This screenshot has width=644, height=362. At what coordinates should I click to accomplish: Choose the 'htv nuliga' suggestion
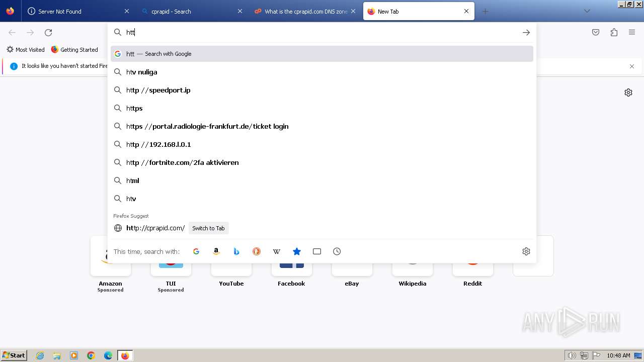coord(322,72)
